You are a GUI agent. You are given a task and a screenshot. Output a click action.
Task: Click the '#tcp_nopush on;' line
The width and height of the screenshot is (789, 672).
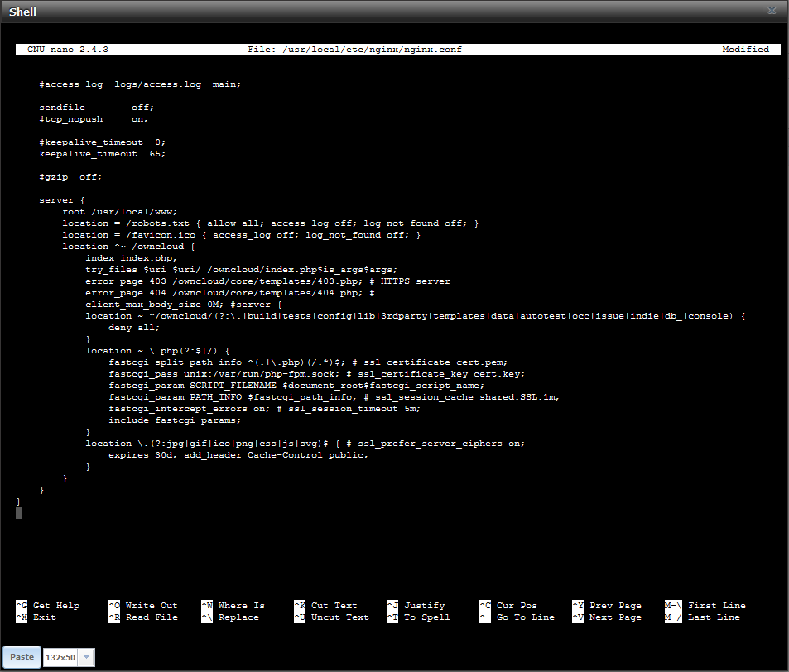[94, 119]
